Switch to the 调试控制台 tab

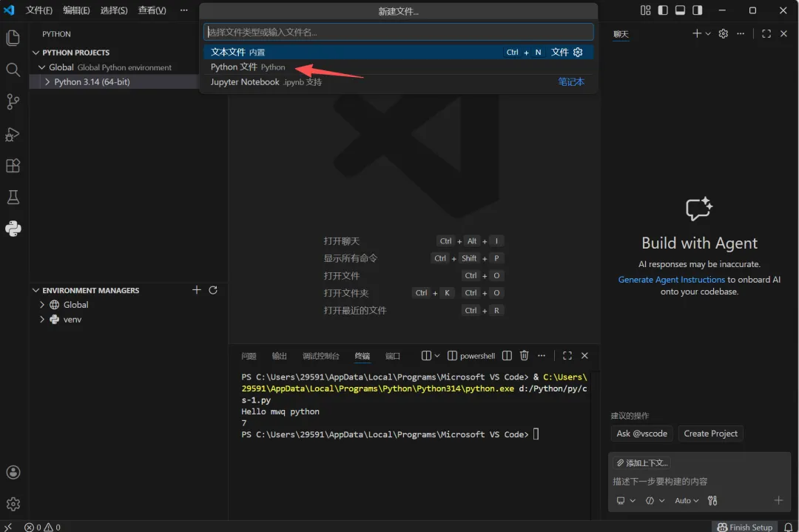pyautogui.click(x=321, y=356)
